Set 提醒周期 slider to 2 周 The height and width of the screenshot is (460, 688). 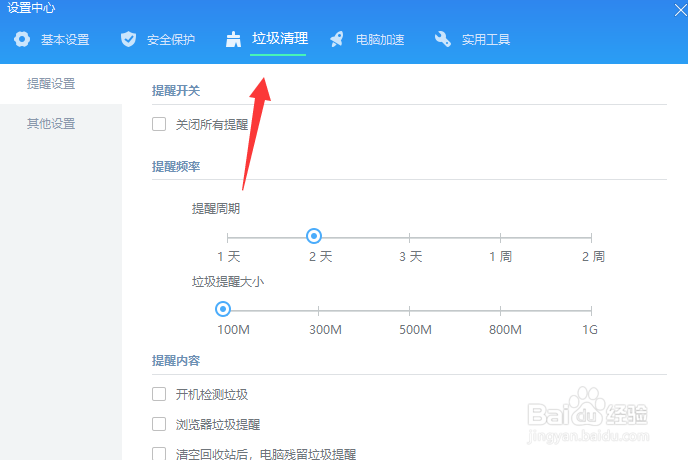[x=591, y=238]
